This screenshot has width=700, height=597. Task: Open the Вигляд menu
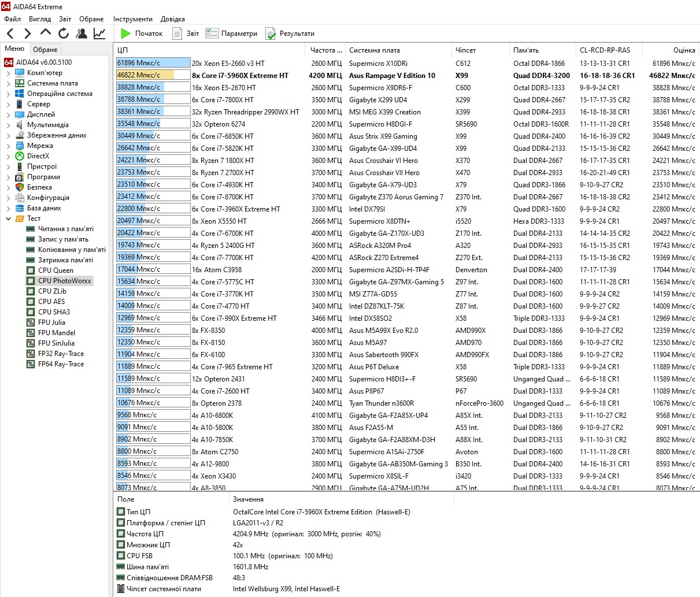pos(40,19)
